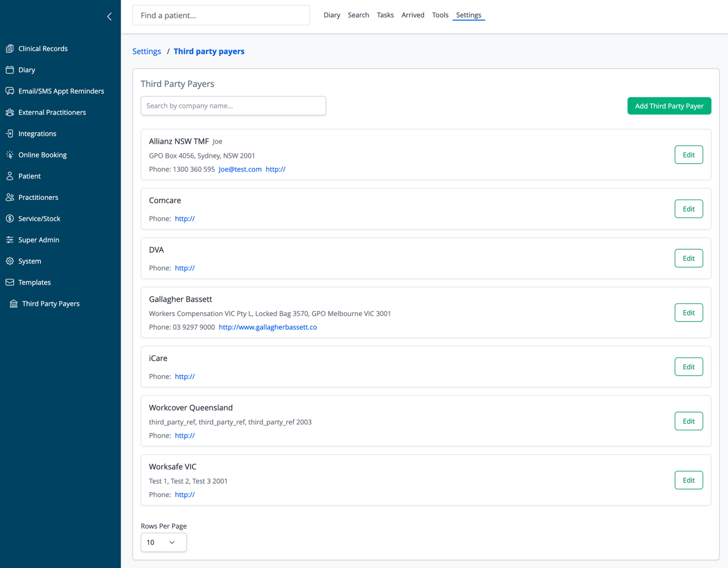Edit the Allianz NSW TMF payer
The height and width of the screenshot is (568, 728).
coord(688,155)
